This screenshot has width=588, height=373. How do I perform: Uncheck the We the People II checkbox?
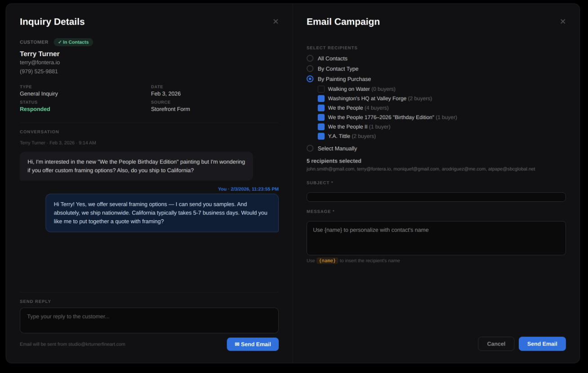point(321,127)
